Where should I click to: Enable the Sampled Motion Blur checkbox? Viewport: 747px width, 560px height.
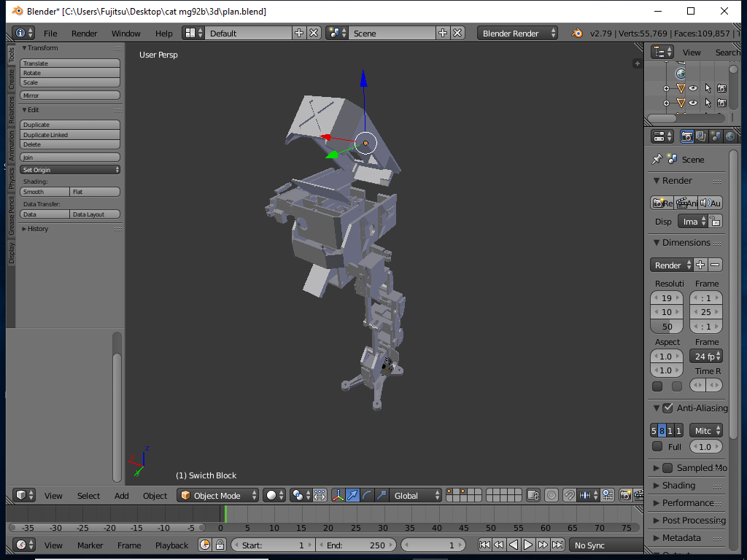tap(667, 468)
